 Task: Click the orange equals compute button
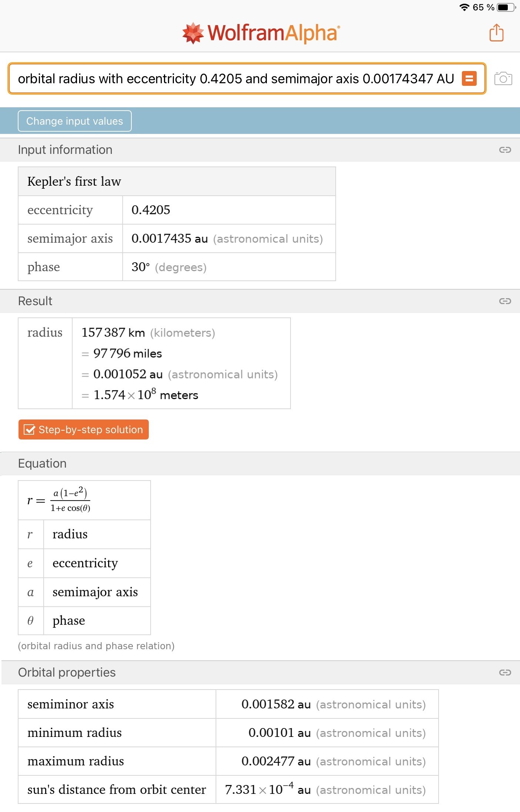click(469, 78)
